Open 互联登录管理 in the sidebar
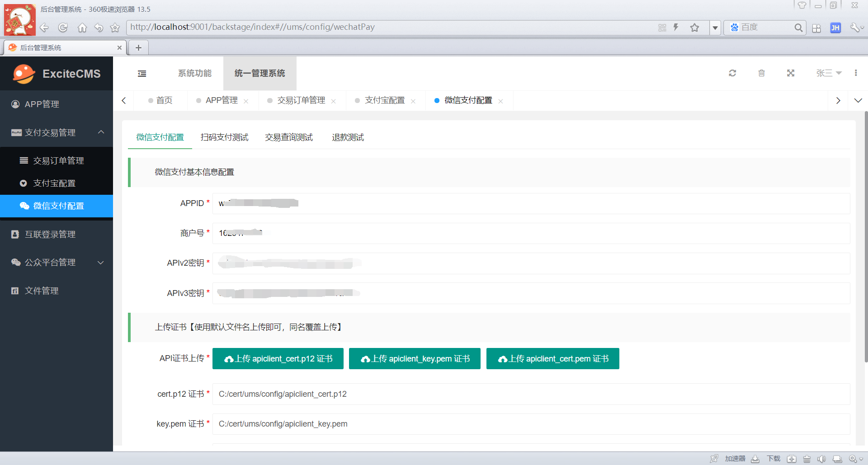 (x=57, y=234)
